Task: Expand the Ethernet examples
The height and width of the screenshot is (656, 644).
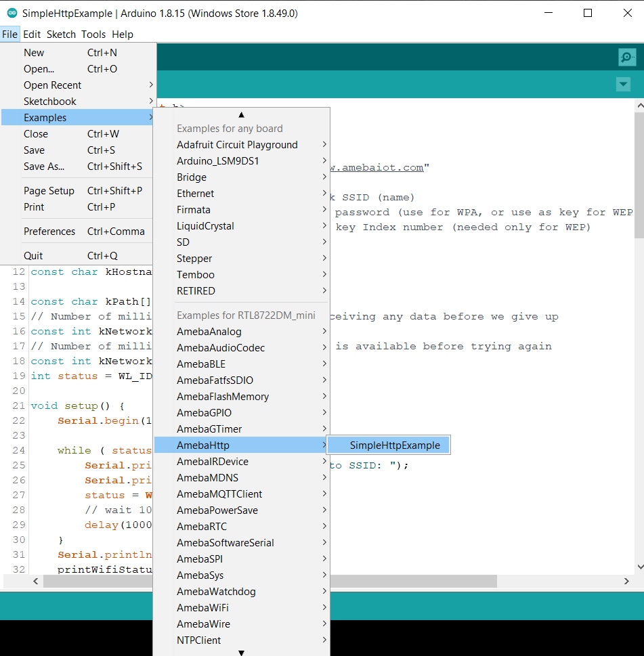Action: [242, 194]
